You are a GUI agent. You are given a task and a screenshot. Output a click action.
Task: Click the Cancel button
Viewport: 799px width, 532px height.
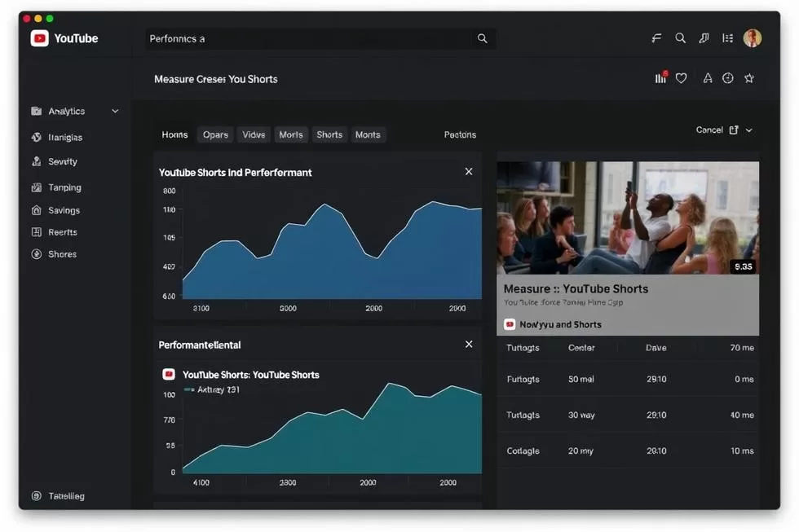[709, 130]
